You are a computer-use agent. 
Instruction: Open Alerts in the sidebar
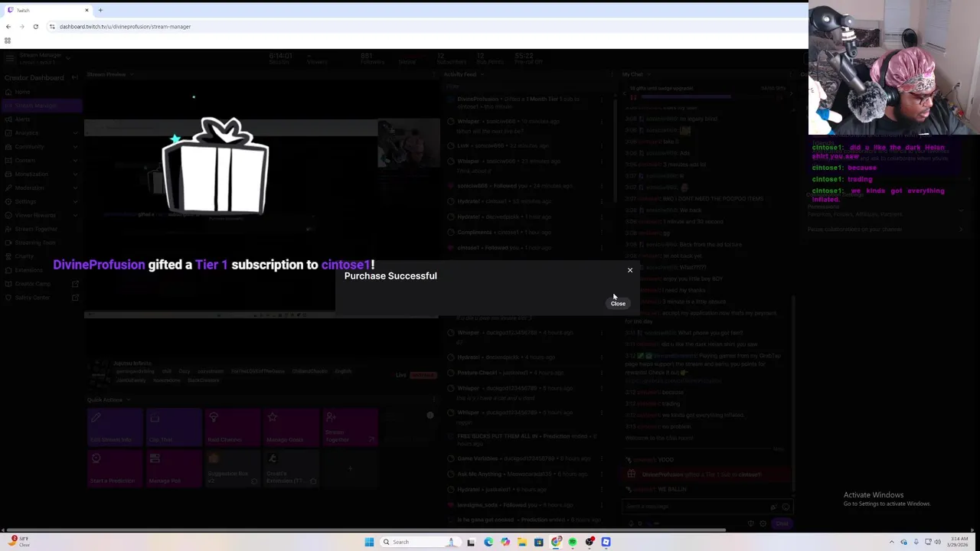point(42,119)
